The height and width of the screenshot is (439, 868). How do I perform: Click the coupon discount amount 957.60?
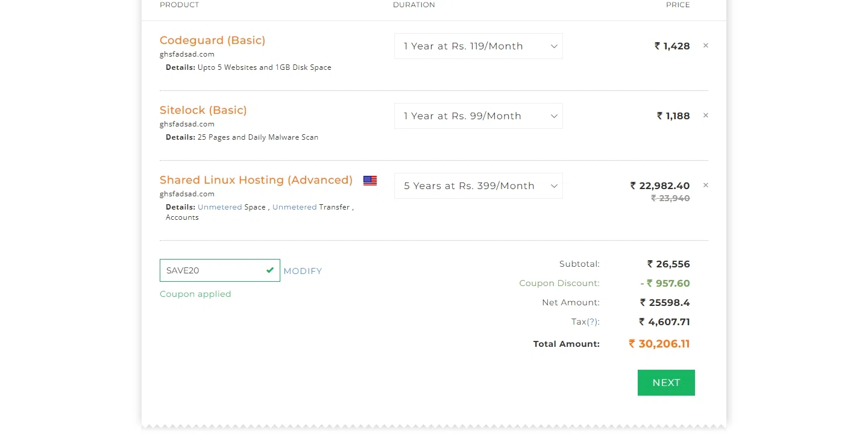[x=665, y=283]
